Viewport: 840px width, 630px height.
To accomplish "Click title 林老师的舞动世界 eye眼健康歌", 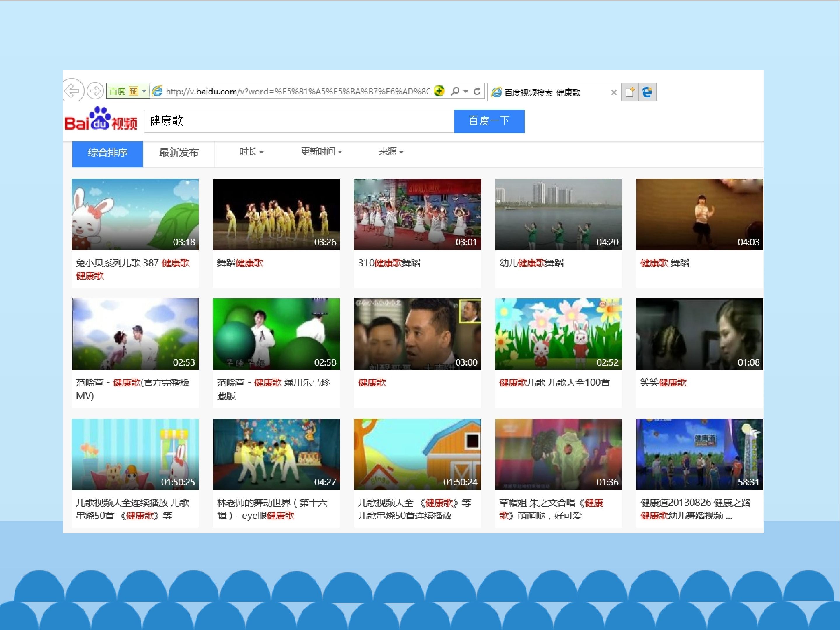I will pyautogui.click(x=272, y=509).
